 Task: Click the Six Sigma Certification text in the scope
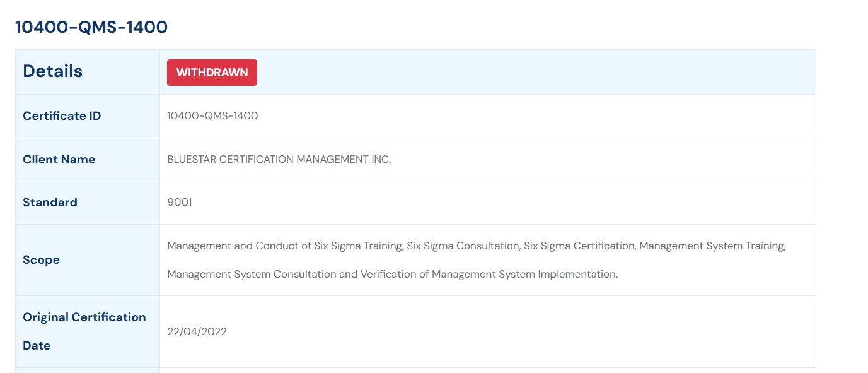pos(579,246)
